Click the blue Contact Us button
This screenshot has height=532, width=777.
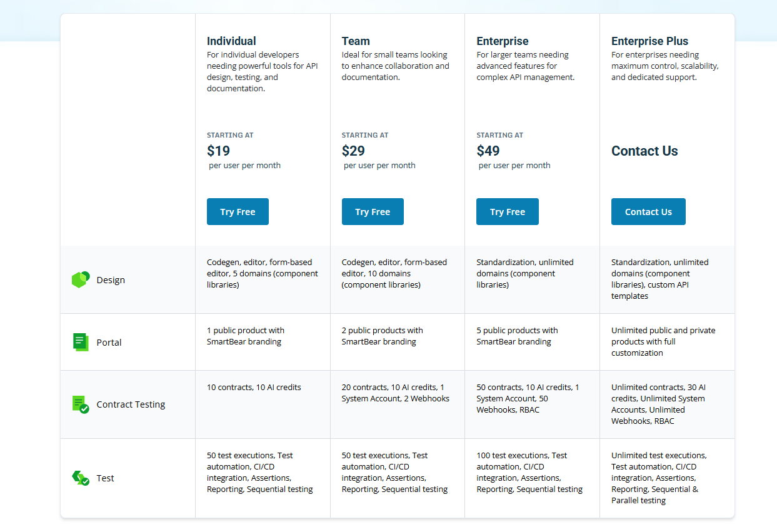tap(648, 212)
